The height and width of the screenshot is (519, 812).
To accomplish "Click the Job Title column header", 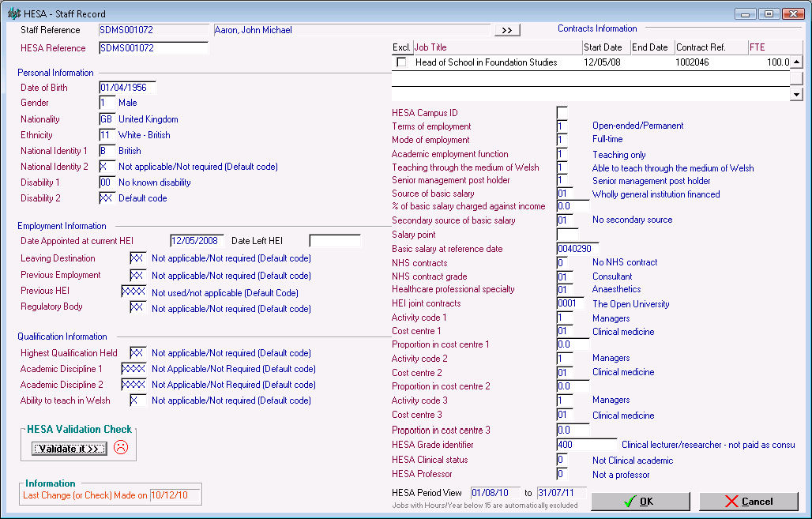I will (x=498, y=47).
